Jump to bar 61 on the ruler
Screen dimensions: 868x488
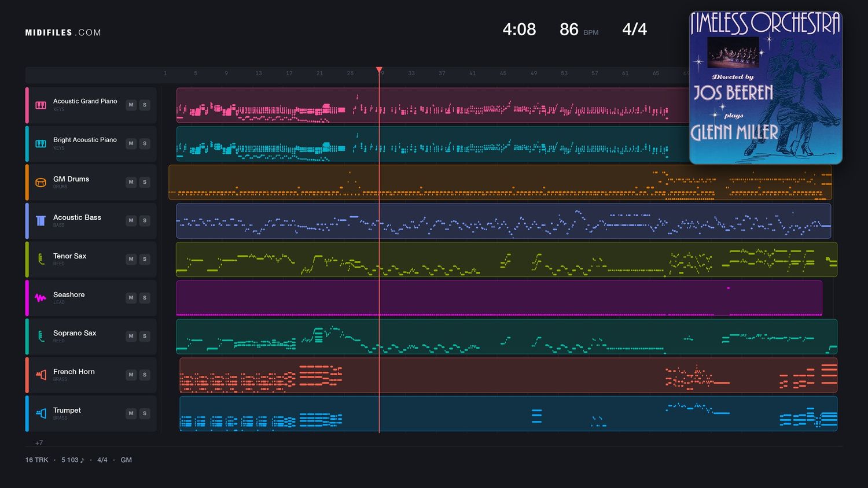[x=625, y=73]
